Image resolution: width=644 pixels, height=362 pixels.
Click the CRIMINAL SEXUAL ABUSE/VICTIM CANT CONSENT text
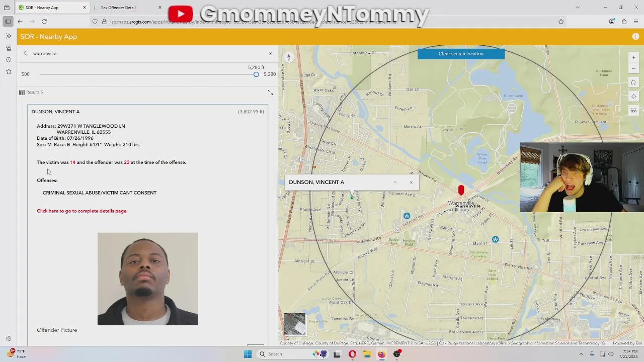coord(100,193)
